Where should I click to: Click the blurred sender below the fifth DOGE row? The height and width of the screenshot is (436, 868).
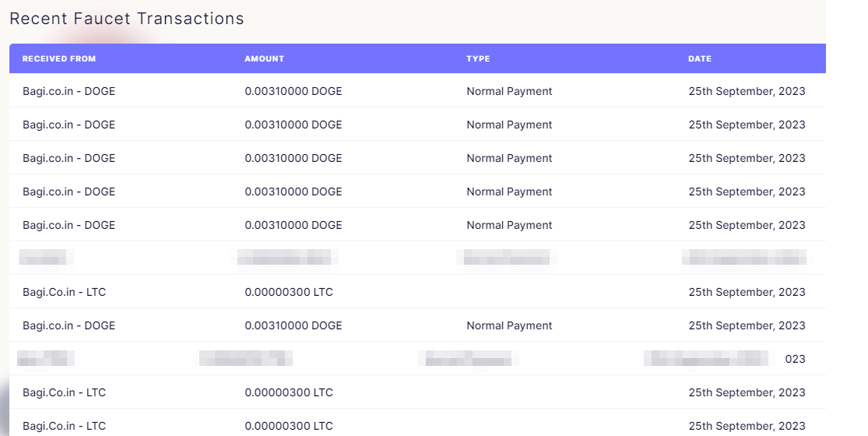tap(46, 257)
